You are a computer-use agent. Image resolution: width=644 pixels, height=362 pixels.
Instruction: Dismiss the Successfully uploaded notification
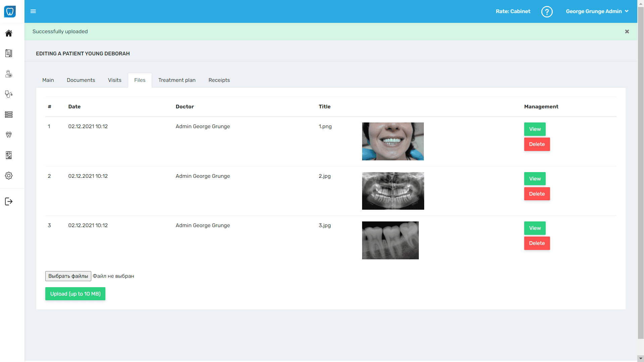coord(627,31)
